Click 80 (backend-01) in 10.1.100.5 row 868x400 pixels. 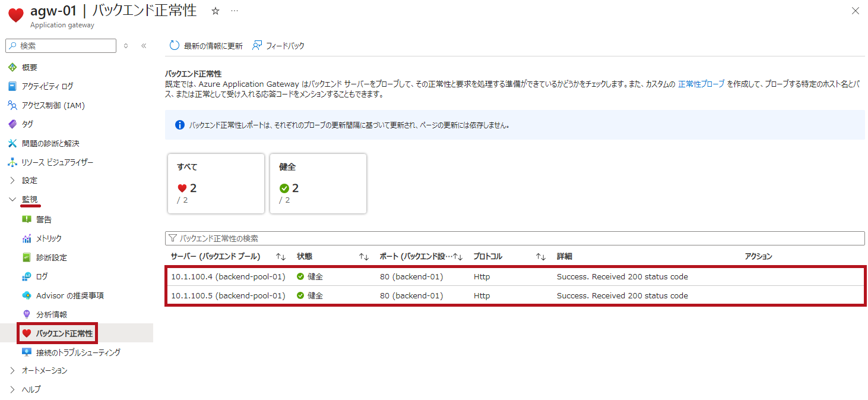[x=411, y=296]
